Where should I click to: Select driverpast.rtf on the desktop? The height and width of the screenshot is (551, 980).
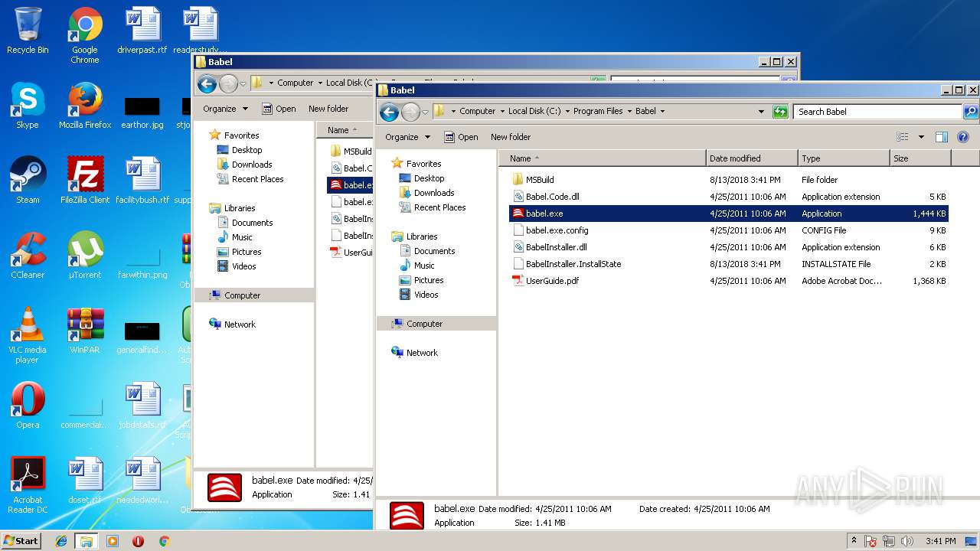142,31
